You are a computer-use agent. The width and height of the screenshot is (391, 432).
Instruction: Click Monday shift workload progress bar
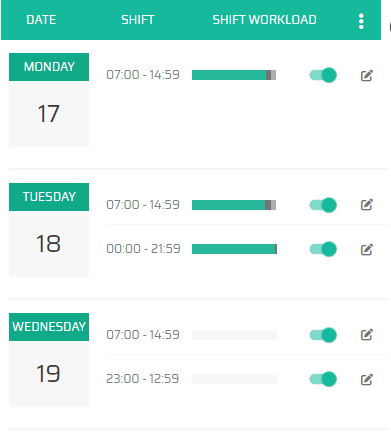pos(234,75)
